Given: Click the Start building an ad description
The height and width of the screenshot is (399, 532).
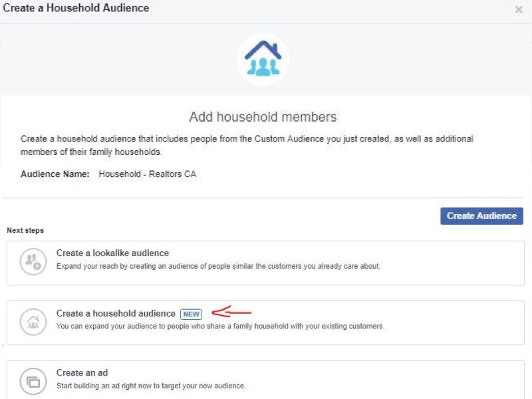Looking at the screenshot, I should point(151,386).
